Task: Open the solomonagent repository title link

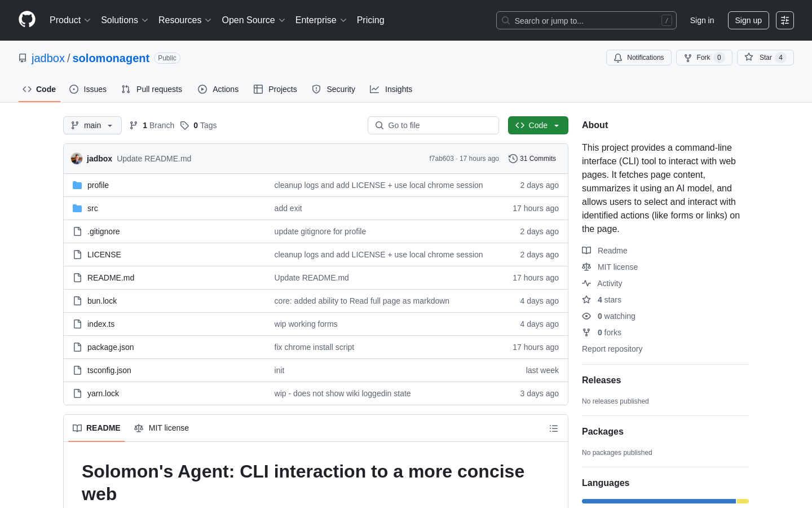Action: point(111,58)
